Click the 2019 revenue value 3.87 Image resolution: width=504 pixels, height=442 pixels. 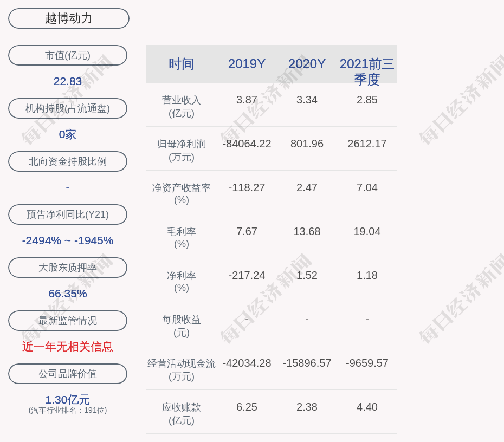coord(247,100)
